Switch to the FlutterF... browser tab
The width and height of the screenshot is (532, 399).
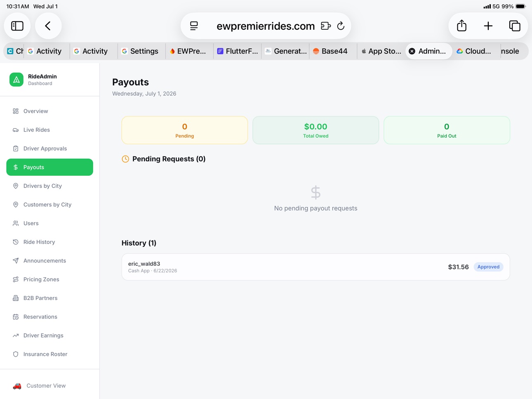(238, 51)
